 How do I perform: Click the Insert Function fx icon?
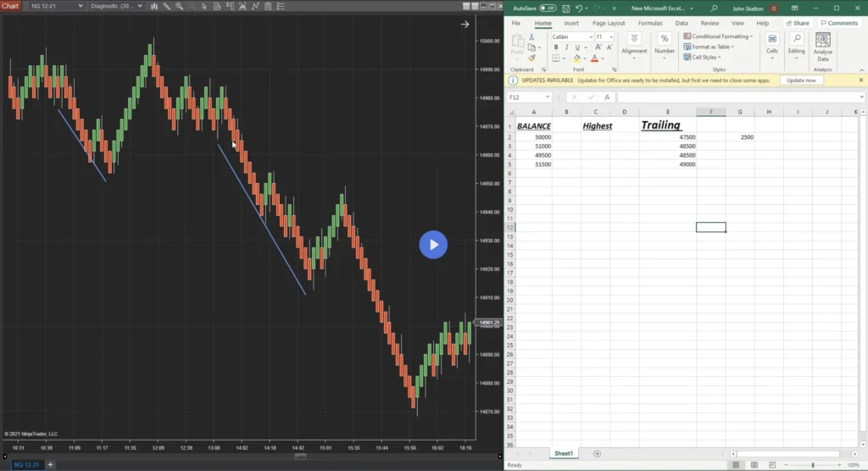click(607, 97)
